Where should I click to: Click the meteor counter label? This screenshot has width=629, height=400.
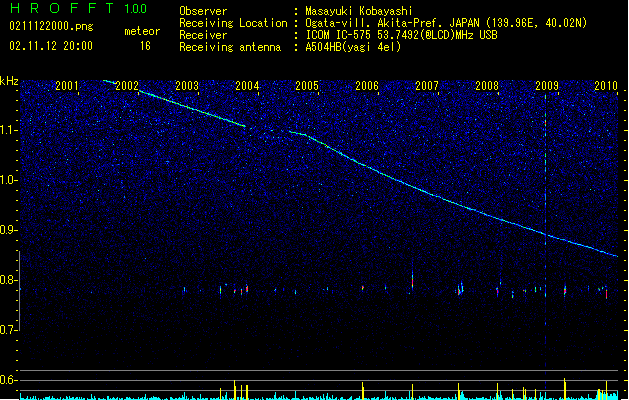[x=142, y=31]
